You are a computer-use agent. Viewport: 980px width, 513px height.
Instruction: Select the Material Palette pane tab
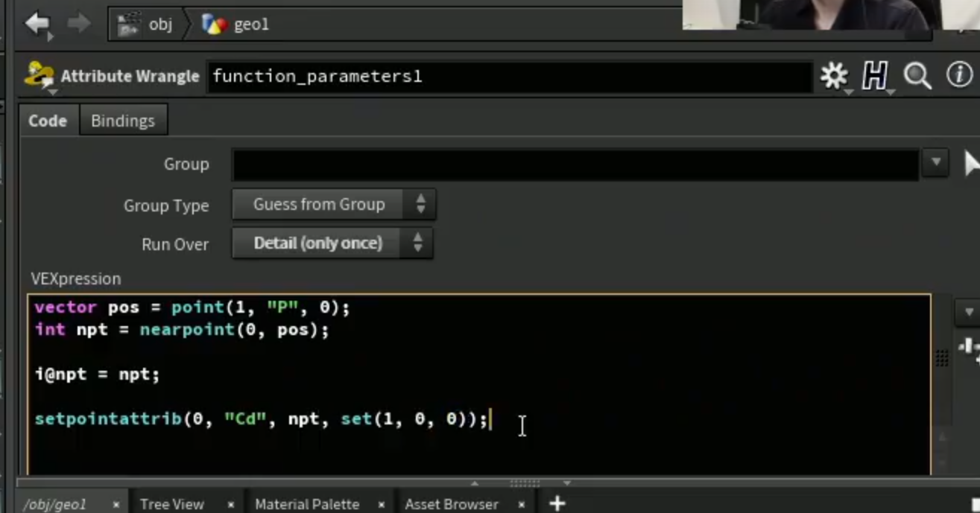click(307, 504)
